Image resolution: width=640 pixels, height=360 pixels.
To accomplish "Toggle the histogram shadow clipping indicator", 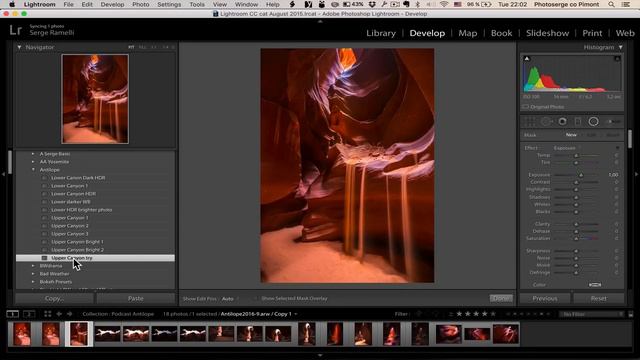I will [527, 59].
